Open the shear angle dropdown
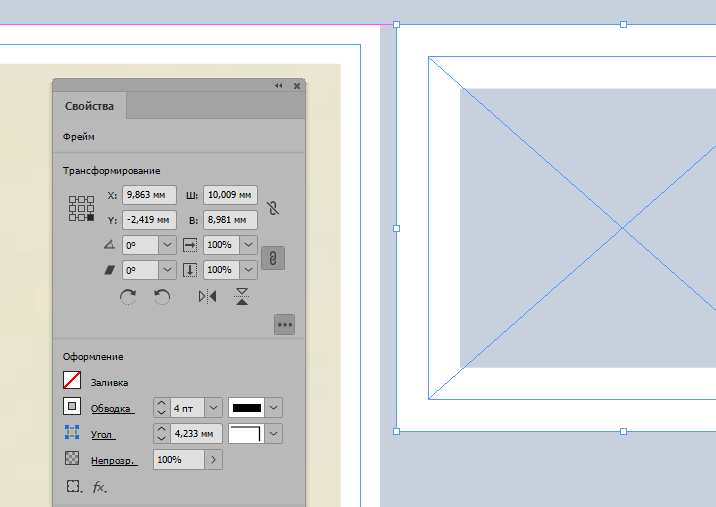The width and height of the screenshot is (716, 507). coord(167,270)
